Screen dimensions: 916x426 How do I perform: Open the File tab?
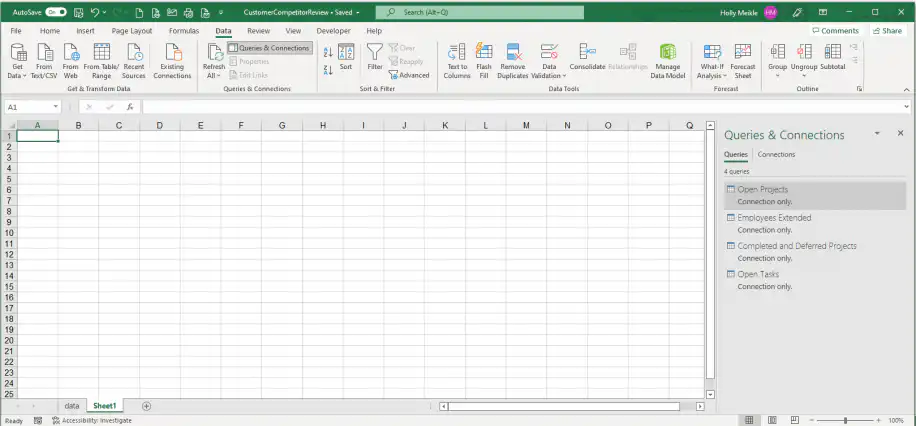[x=16, y=31]
